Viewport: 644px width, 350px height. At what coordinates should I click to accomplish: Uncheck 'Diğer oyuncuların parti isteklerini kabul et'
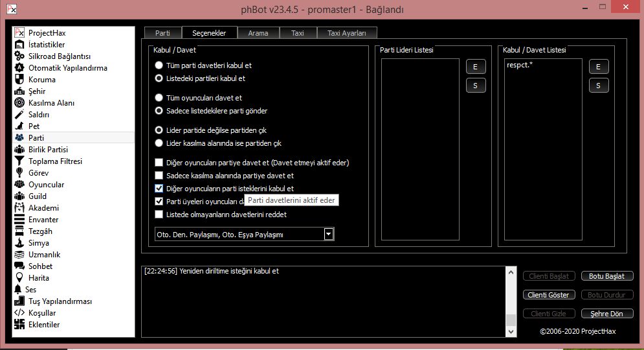[x=159, y=189]
